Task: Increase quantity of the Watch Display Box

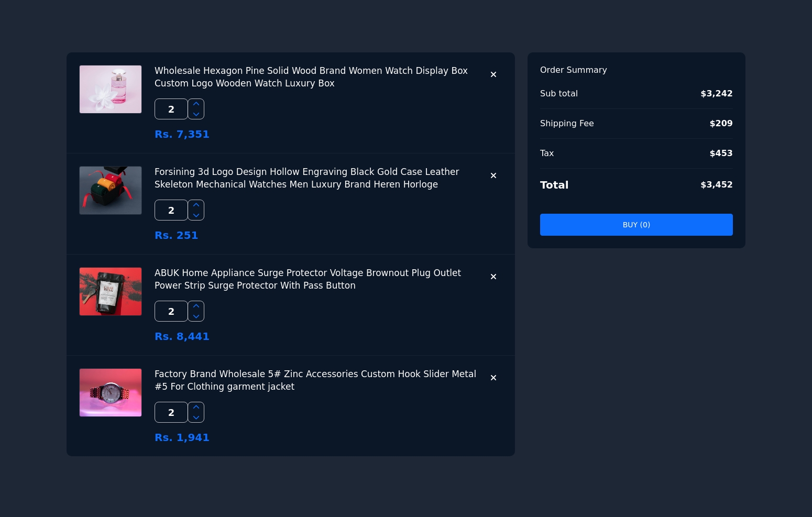Action: coord(196,104)
